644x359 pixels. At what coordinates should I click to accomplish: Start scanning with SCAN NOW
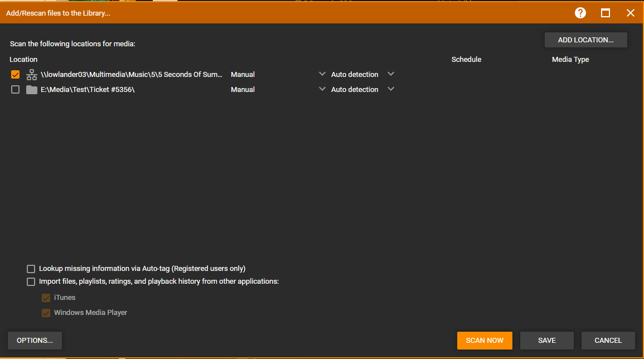(485, 341)
